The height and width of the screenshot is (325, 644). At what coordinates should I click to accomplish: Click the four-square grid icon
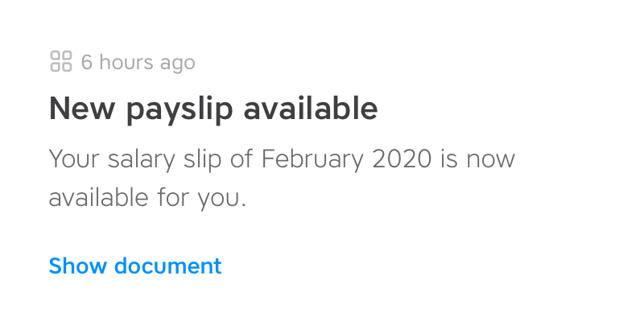pyautogui.click(x=61, y=61)
